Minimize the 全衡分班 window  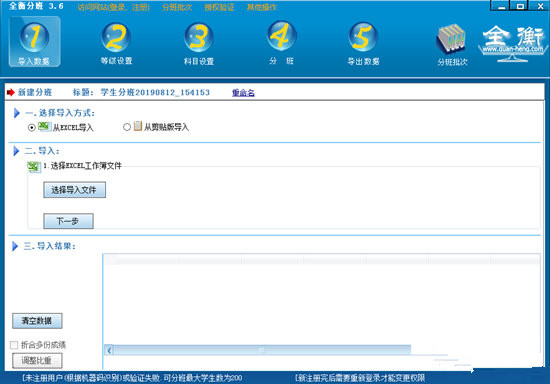click(502, 6)
